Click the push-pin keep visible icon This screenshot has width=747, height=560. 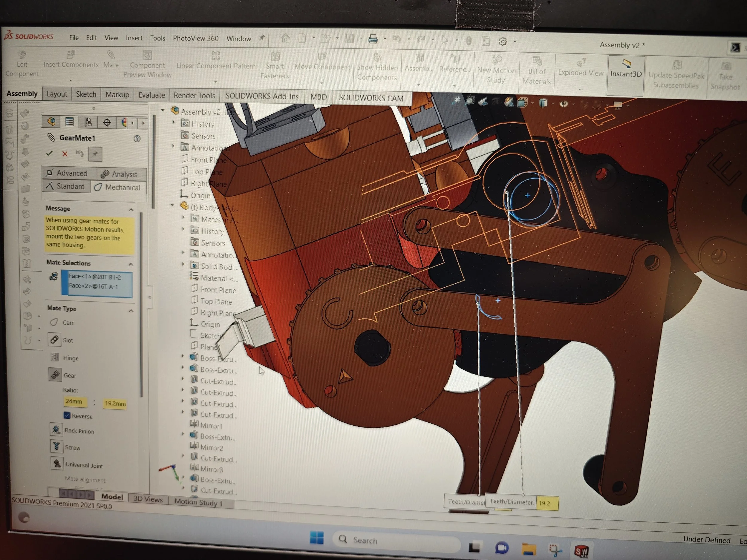tap(95, 154)
